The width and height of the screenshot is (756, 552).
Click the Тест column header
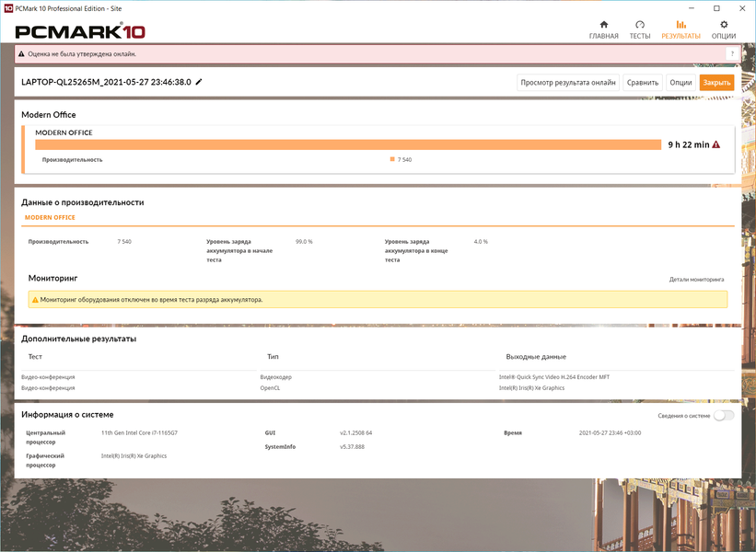35,357
